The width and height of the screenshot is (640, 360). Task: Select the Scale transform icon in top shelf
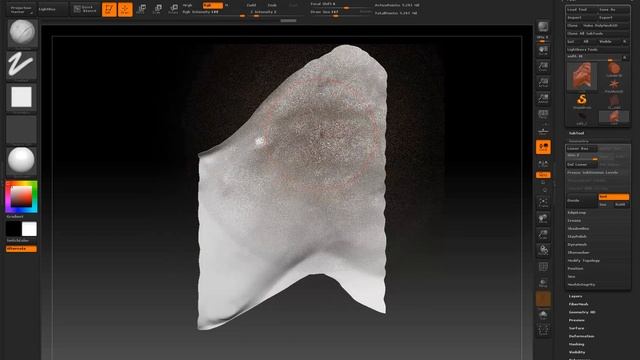[158, 9]
